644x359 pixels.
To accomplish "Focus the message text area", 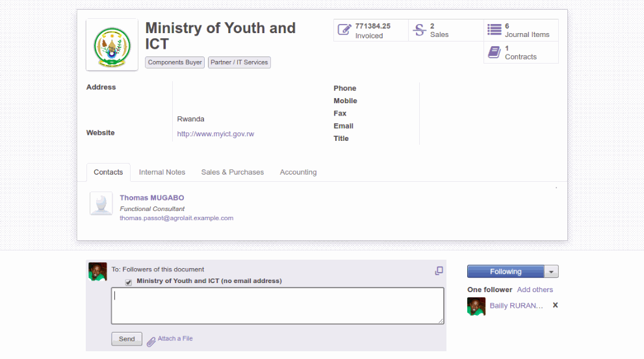I will (x=277, y=306).
